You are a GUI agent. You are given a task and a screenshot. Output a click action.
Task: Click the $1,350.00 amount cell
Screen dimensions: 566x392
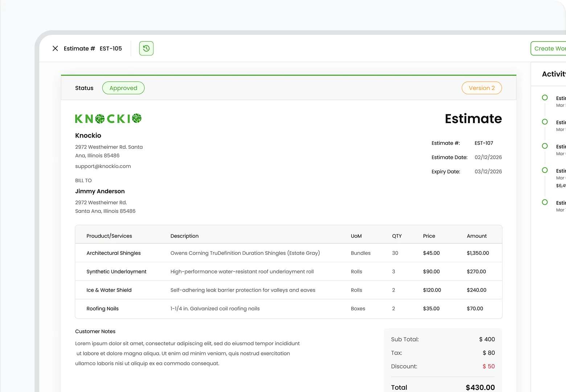pyautogui.click(x=478, y=253)
